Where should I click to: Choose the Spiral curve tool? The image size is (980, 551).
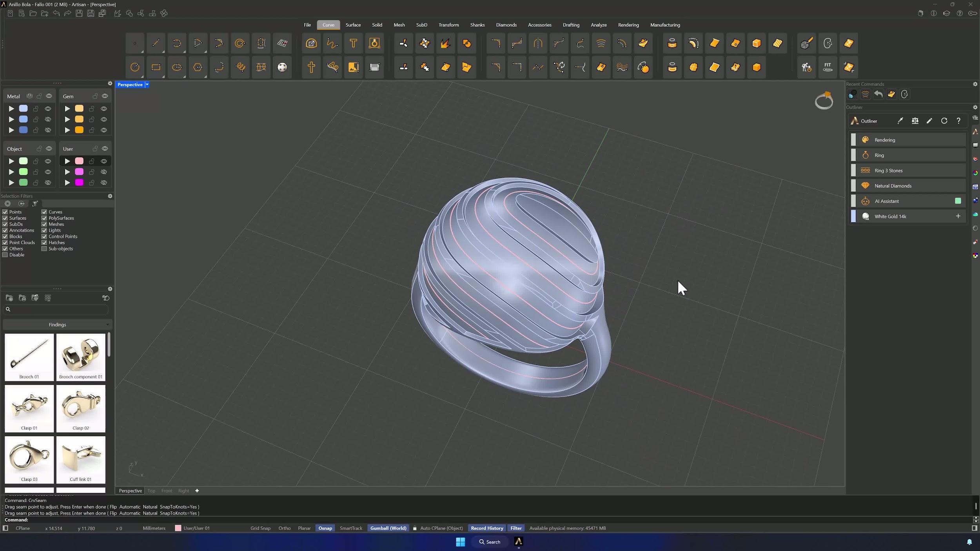[x=240, y=43]
